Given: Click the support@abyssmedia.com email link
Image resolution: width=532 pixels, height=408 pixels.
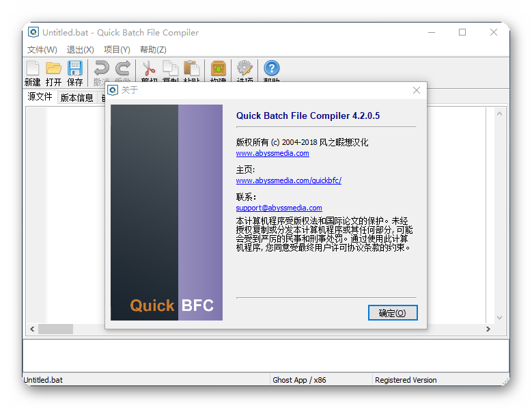Looking at the screenshot, I should 279,208.
